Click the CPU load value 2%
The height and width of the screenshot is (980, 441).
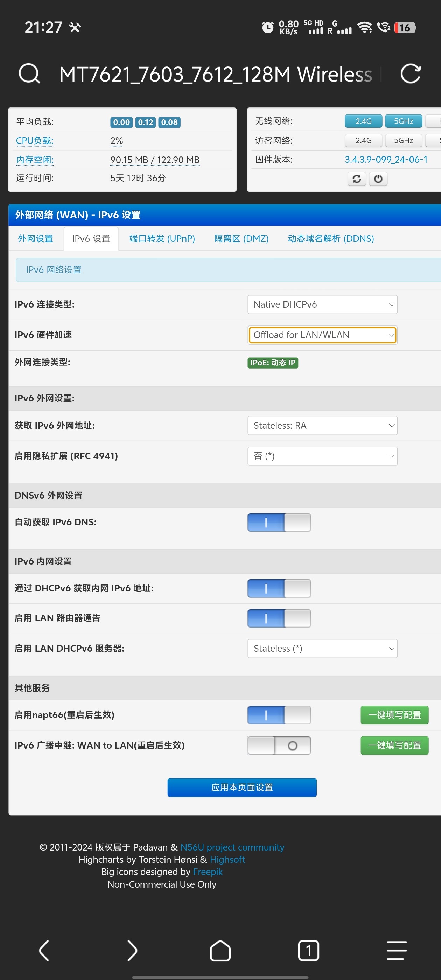pyautogui.click(x=117, y=141)
